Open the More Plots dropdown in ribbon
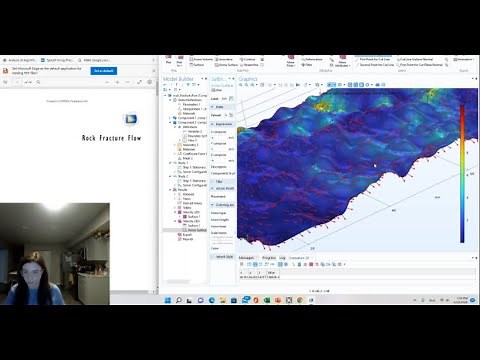 pos(291,61)
